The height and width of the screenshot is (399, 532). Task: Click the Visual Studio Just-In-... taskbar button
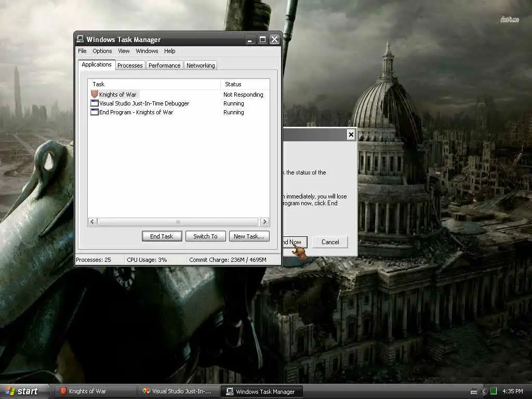pyautogui.click(x=179, y=391)
